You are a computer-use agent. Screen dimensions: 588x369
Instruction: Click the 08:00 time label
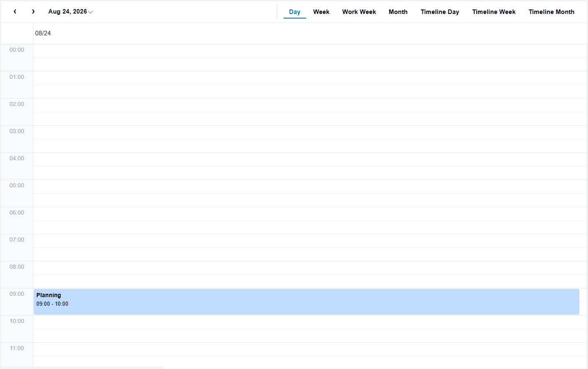click(17, 267)
